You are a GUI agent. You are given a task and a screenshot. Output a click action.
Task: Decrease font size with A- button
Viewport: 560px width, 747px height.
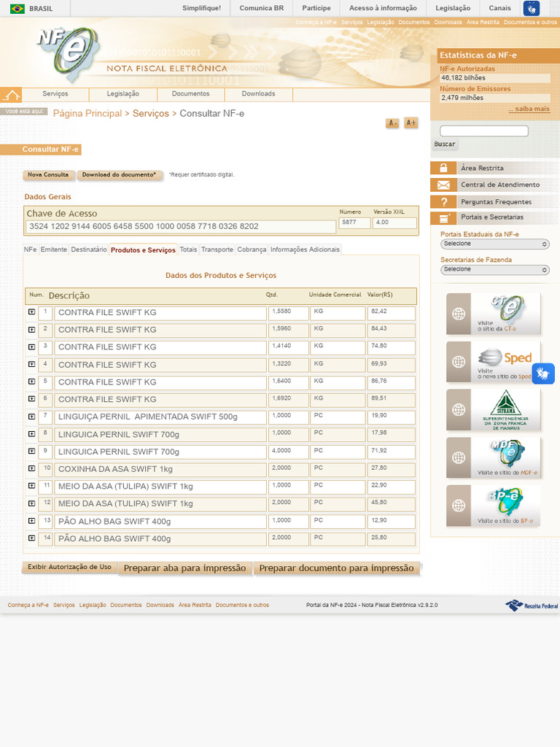pyautogui.click(x=392, y=123)
